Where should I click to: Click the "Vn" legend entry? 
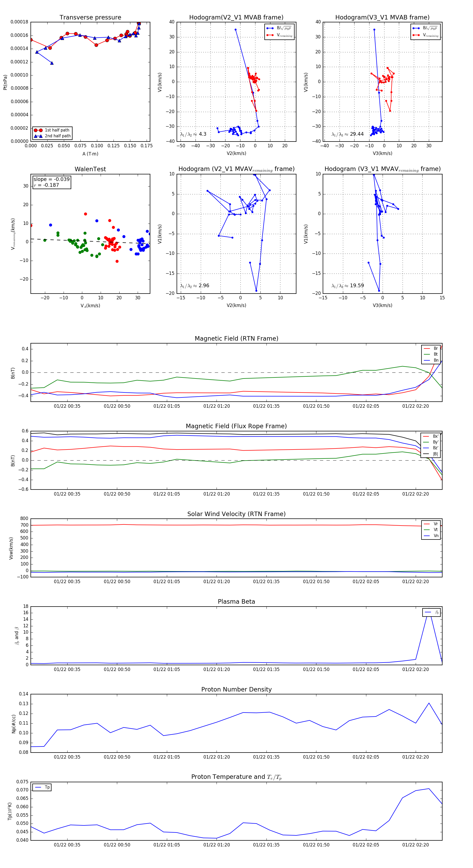431,536
